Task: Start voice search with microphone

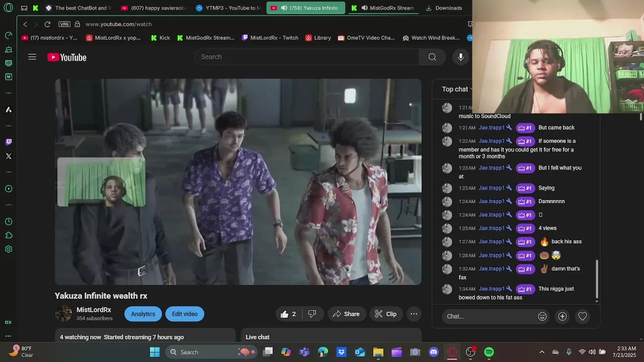Action: click(x=460, y=57)
